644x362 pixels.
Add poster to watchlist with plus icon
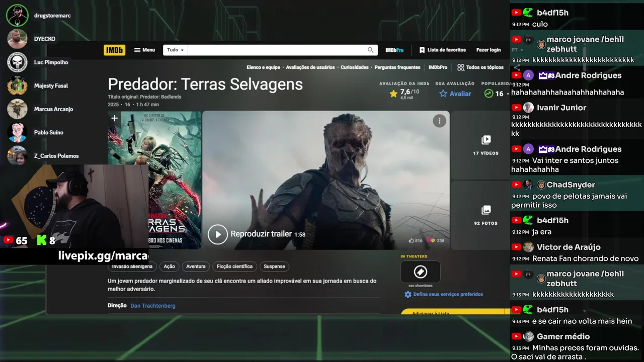pyautogui.click(x=114, y=119)
